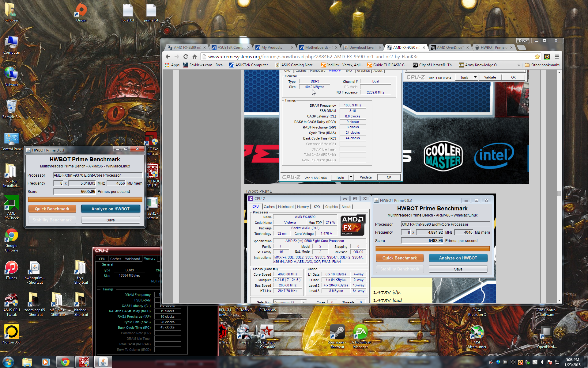Select Caches tab in desktop CPU-Z window
The height and width of the screenshot is (368, 588).
[x=115, y=259]
